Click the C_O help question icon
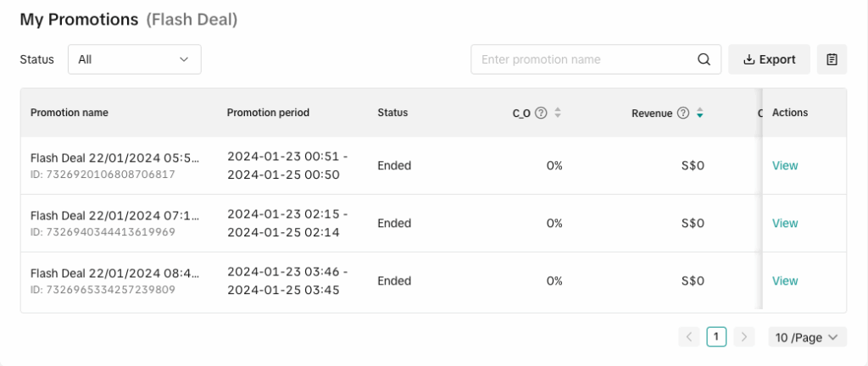The image size is (868, 366). coord(541,113)
